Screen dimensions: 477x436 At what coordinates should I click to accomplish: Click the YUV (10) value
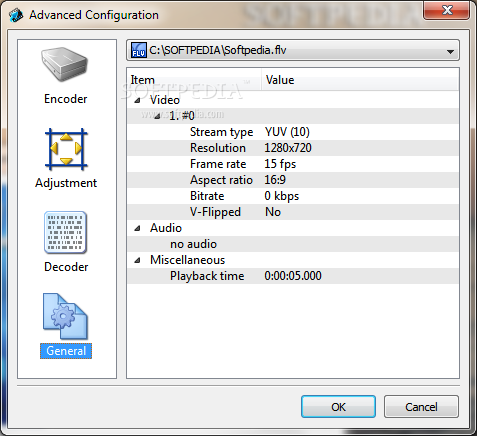click(x=287, y=132)
